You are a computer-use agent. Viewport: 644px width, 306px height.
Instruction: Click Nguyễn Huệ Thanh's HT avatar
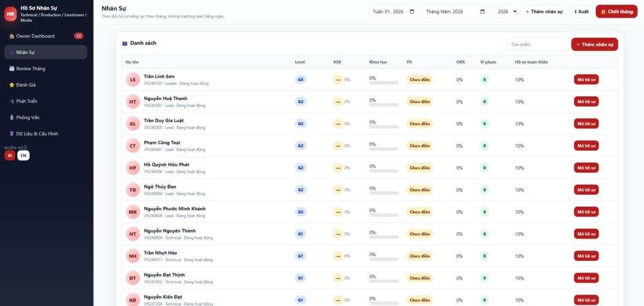click(133, 102)
